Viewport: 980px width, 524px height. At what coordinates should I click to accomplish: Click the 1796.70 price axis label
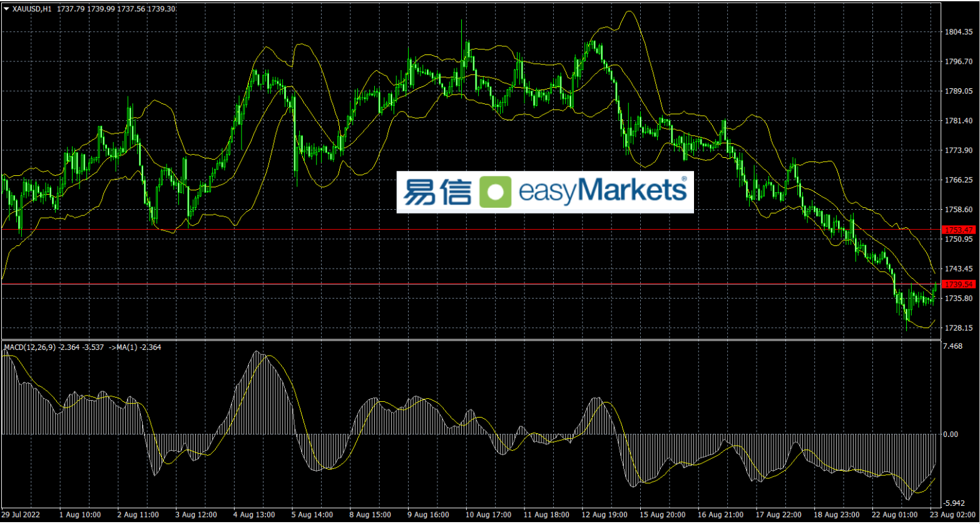(x=957, y=61)
